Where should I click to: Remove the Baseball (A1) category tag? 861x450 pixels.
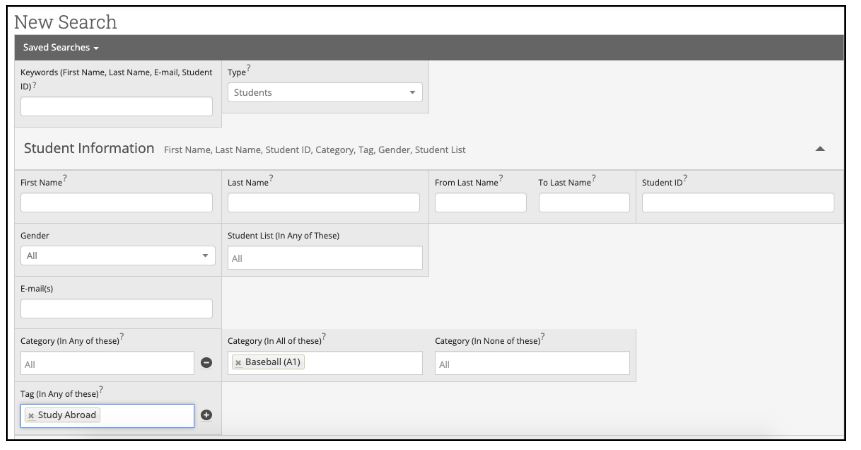[x=238, y=363]
